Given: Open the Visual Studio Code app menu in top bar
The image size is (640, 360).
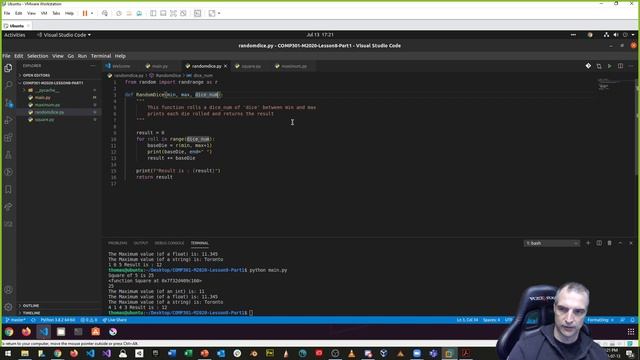Looking at the screenshot, I should pyautogui.click(x=64, y=35).
